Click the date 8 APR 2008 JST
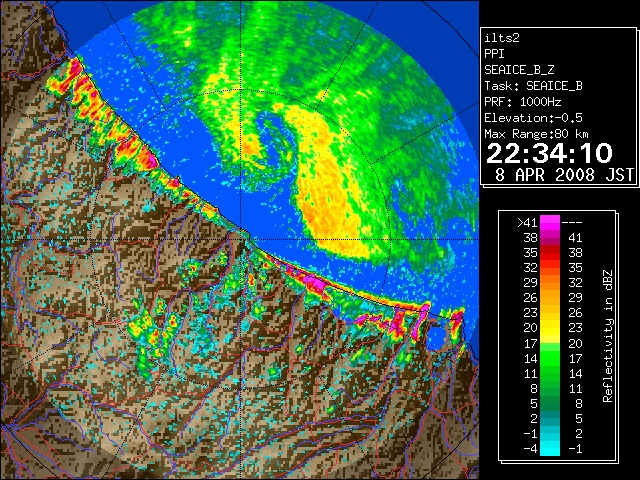This screenshot has width=640, height=480. 564,175
